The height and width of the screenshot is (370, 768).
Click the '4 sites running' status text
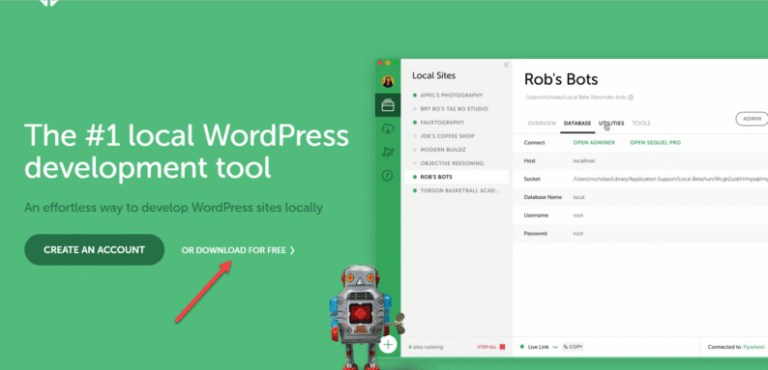click(426, 347)
